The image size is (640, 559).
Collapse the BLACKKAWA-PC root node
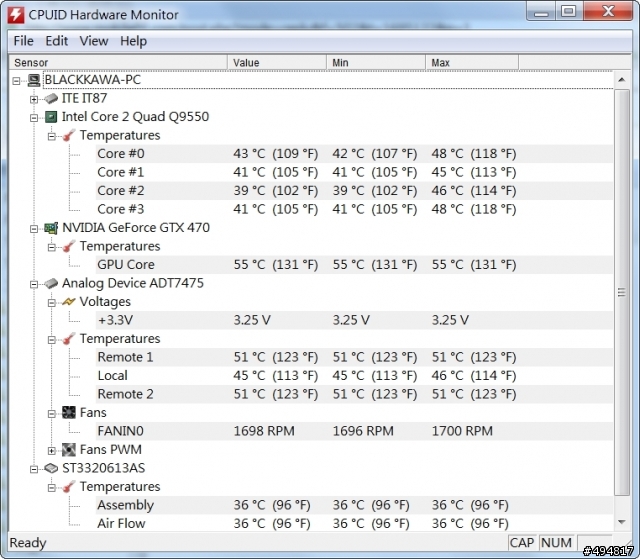pos(16,81)
